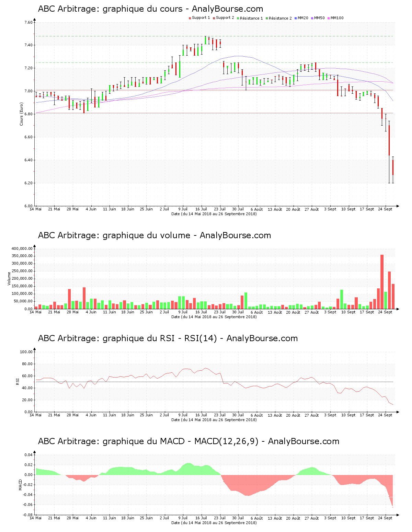The height and width of the screenshot is (532, 412).
Task: Click the 100.00 RSI axis value
Action: (26, 352)
